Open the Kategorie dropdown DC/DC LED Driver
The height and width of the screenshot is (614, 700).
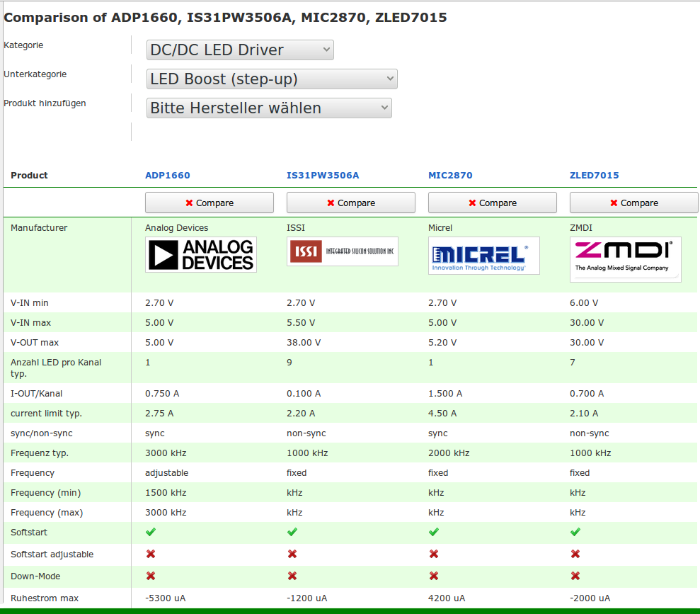coord(240,50)
